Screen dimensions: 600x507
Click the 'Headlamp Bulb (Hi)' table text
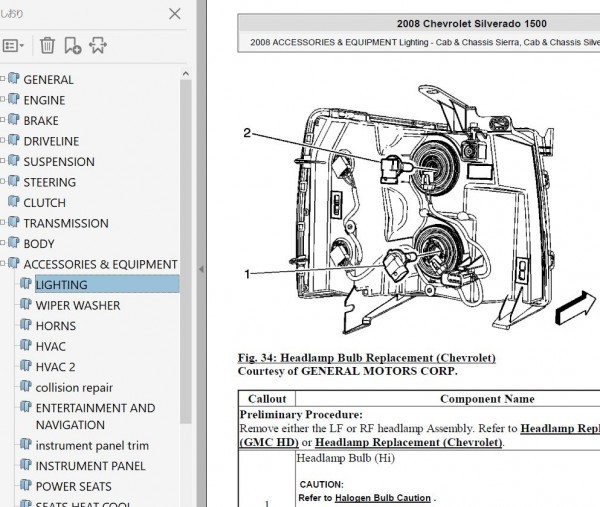(345, 458)
